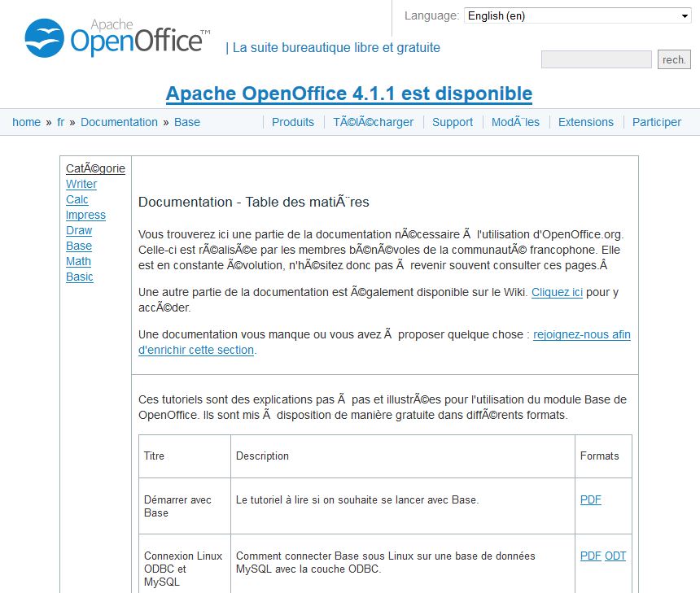Click the Formats column header
Viewport: 700px width, 593px height.
(600, 456)
